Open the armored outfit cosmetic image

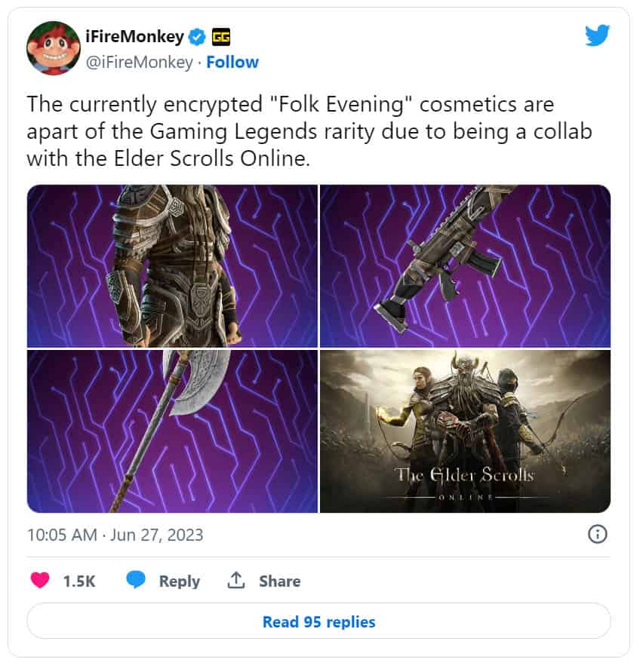coord(172,266)
